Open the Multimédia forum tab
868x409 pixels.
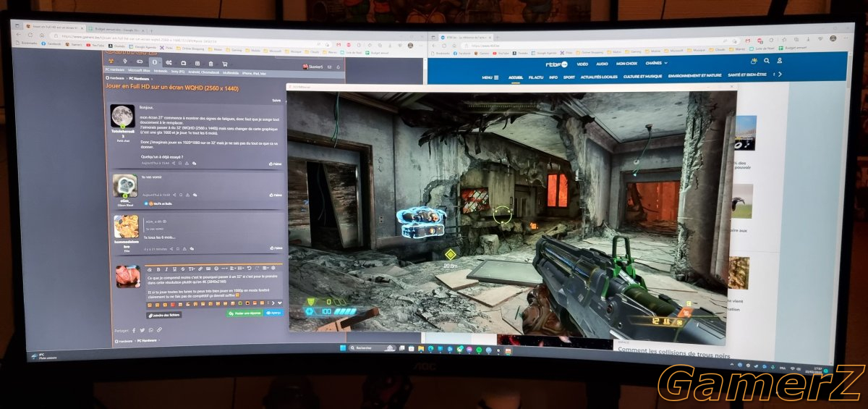click(231, 73)
